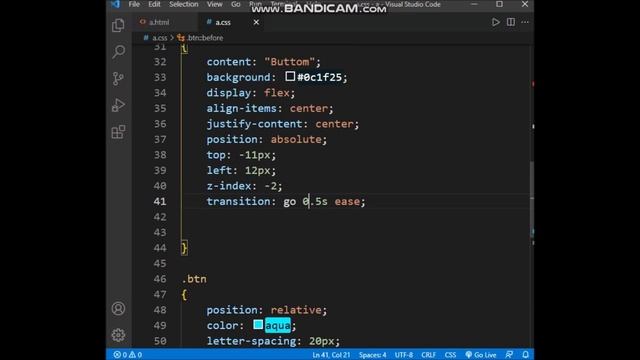Click the transition property on line 41
640x360 pixels.
(x=238, y=202)
